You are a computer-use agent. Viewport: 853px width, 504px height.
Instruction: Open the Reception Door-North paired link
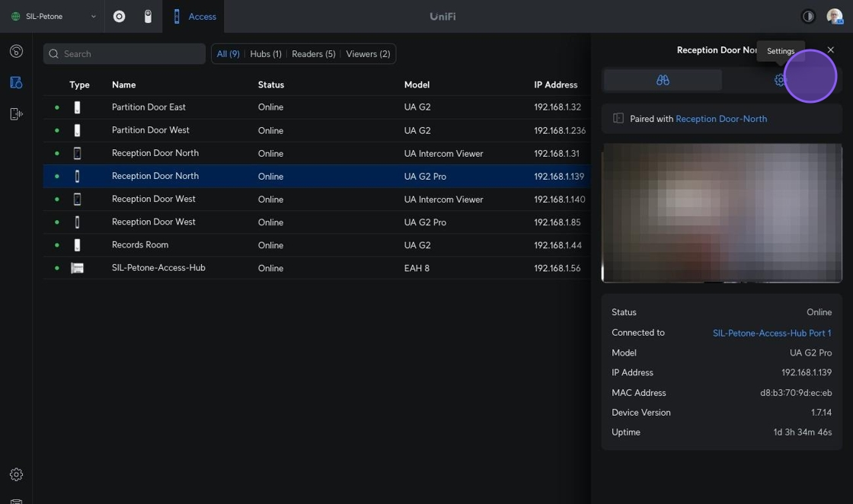point(720,119)
